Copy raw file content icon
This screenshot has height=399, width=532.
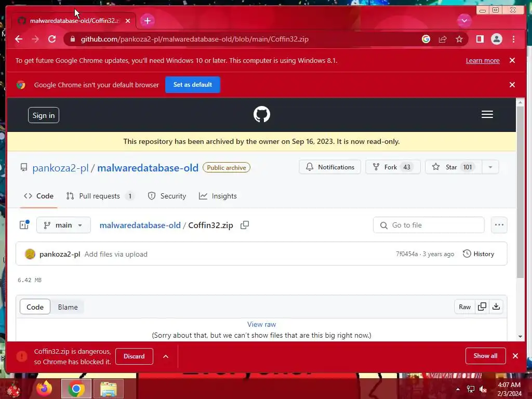(482, 307)
